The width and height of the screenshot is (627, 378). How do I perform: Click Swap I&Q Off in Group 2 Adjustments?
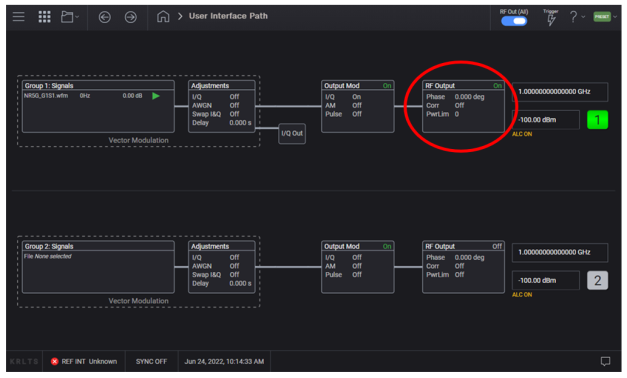point(216,275)
